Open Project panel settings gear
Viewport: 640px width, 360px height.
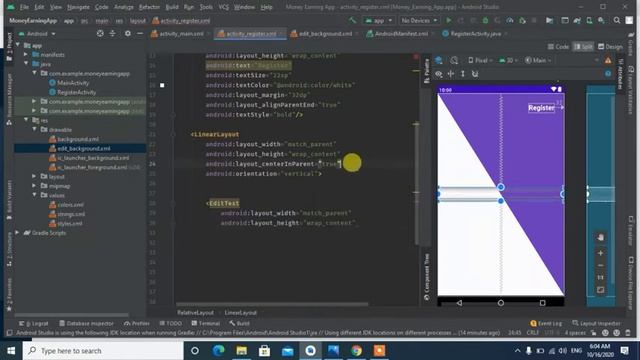pos(128,33)
